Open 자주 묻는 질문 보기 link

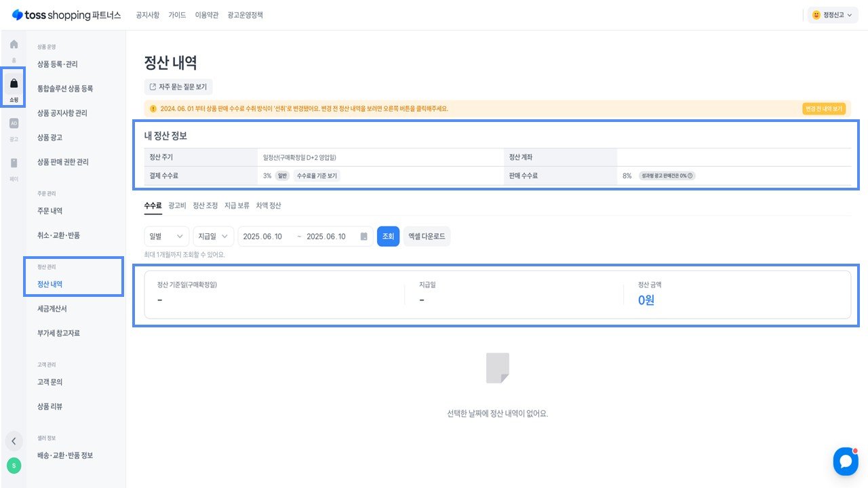(178, 87)
